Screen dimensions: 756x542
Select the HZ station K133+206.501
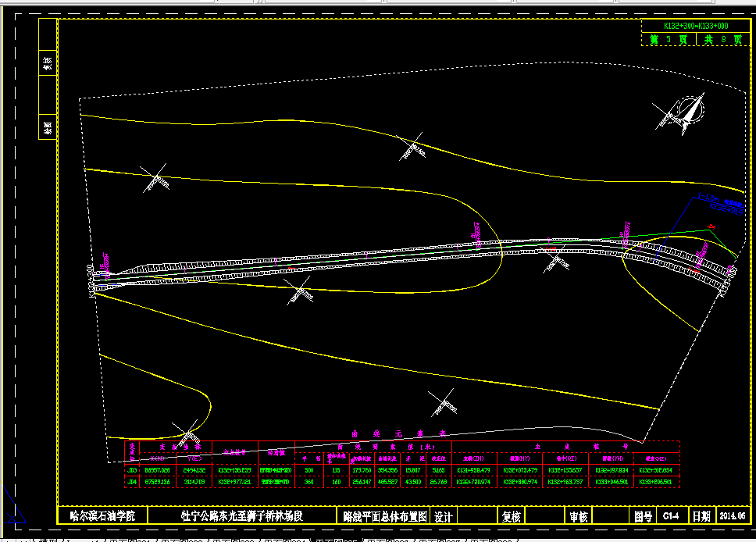tap(656, 482)
